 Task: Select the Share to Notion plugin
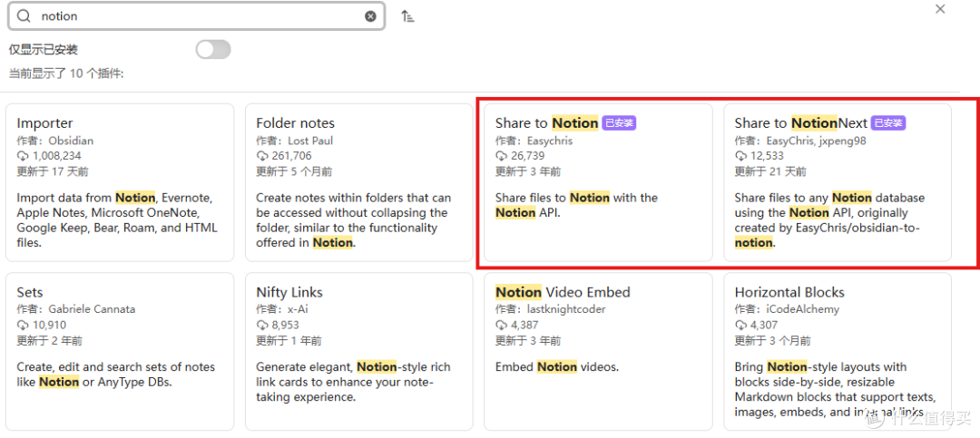pos(598,182)
